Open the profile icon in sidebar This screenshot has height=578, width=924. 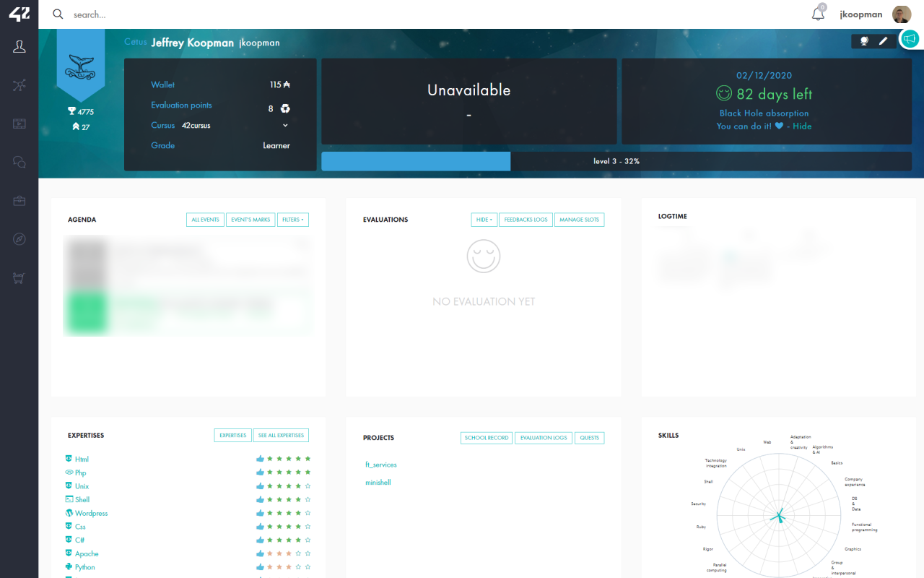pos(19,47)
